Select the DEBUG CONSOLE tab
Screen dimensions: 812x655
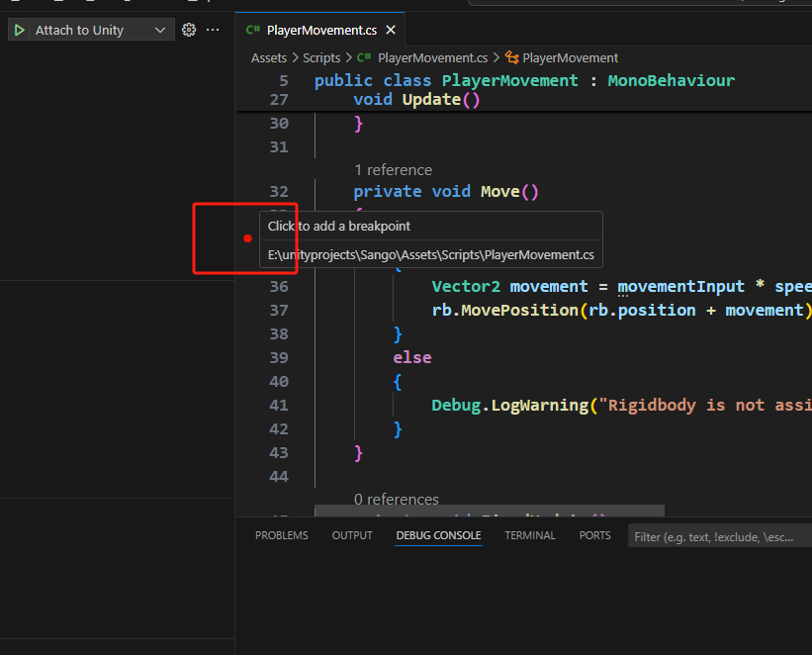[x=438, y=535]
